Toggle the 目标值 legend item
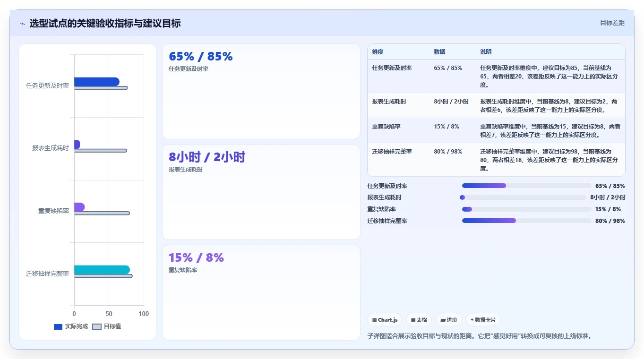 [x=106, y=326]
